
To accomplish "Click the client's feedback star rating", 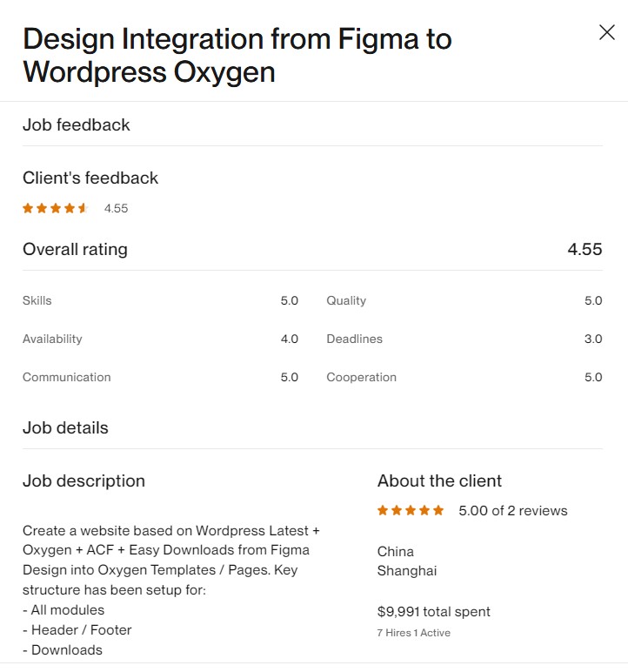I will tap(56, 208).
